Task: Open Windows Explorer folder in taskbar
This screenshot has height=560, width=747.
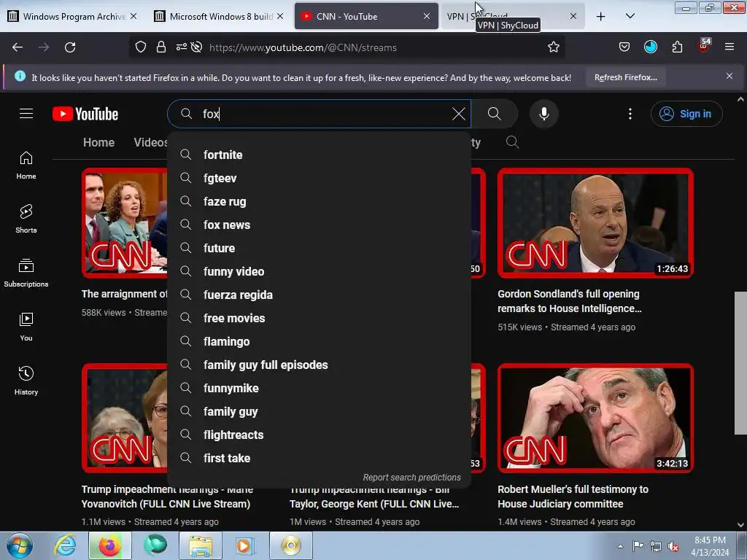Action: (201, 545)
